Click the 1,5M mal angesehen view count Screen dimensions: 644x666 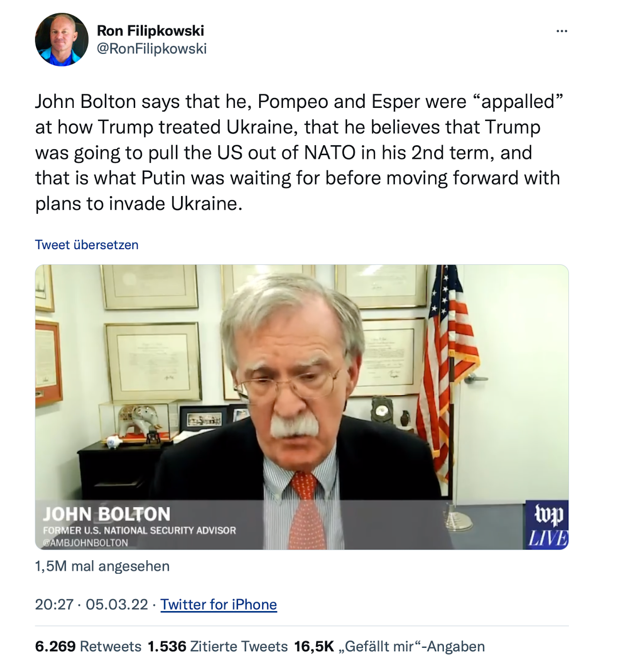(x=102, y=566)
